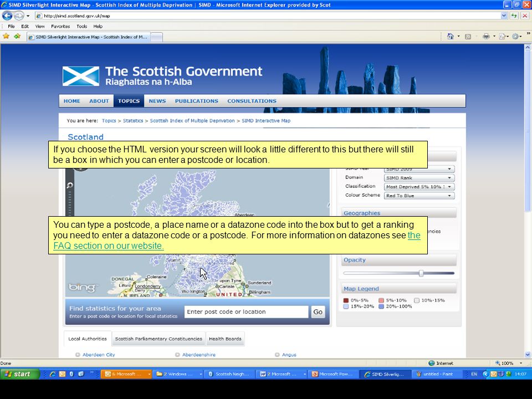Stop loading with the red X button
532x399 pixels.
point(525,16)
